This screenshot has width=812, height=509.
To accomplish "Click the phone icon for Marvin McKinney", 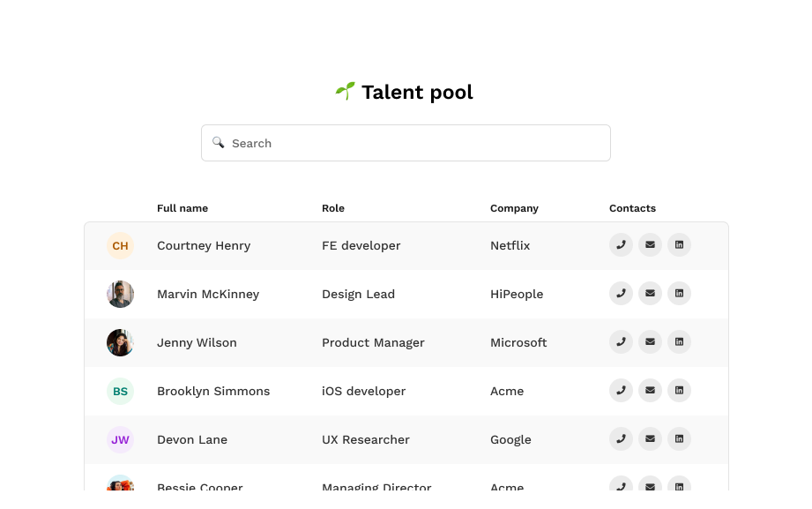I will tap(621, 294).
